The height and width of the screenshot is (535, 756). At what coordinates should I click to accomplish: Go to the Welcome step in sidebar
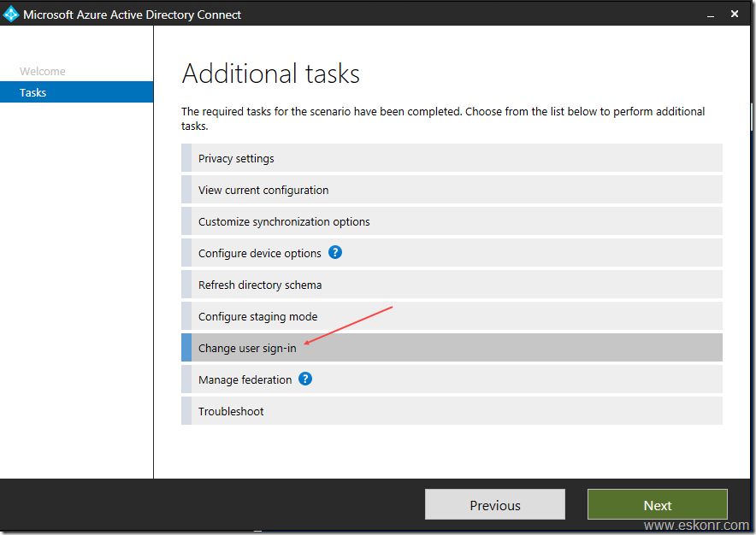(43, 71)
